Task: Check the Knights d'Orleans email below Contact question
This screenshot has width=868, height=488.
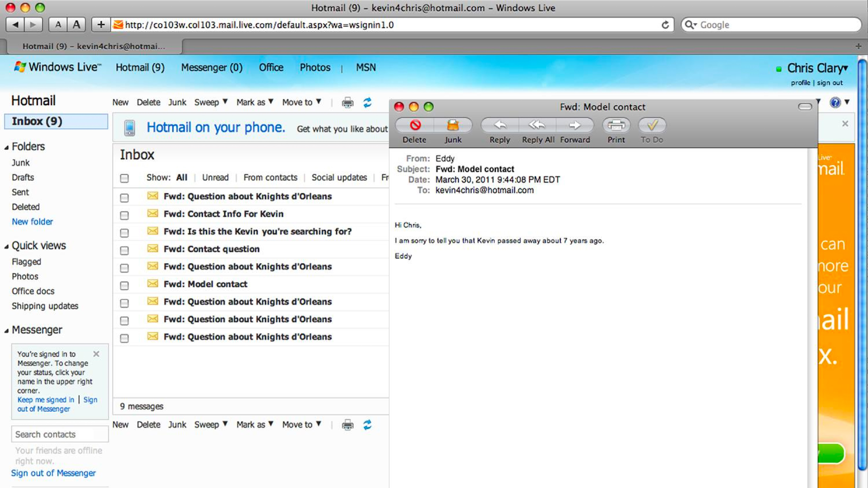Action: [124, 268]
